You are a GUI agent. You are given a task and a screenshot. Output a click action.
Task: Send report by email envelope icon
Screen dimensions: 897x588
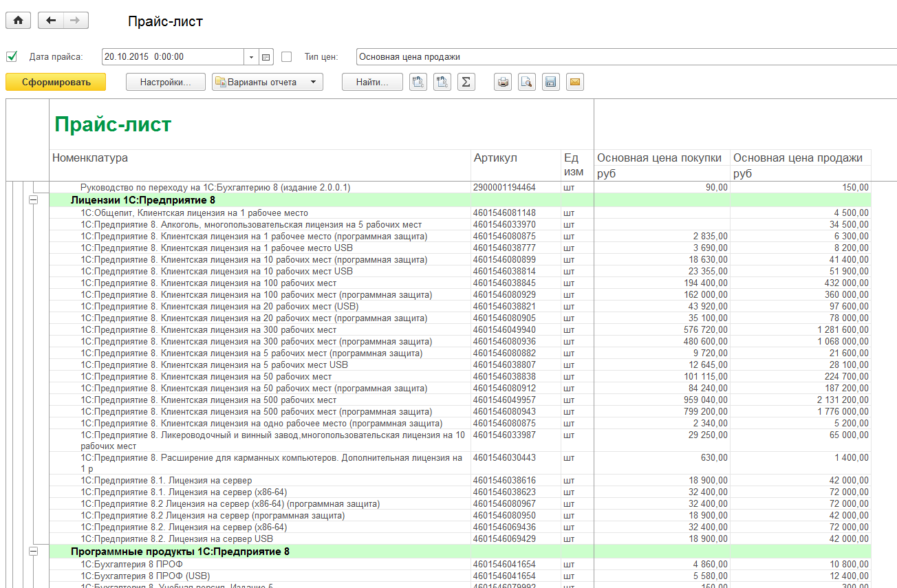click(x=575, y=83)
